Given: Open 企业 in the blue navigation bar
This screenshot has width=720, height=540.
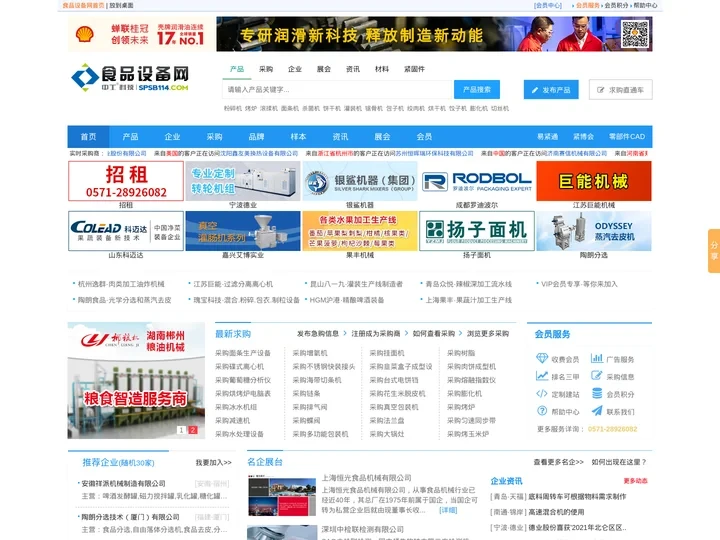Looking at the screenshot, I should 172,136.
